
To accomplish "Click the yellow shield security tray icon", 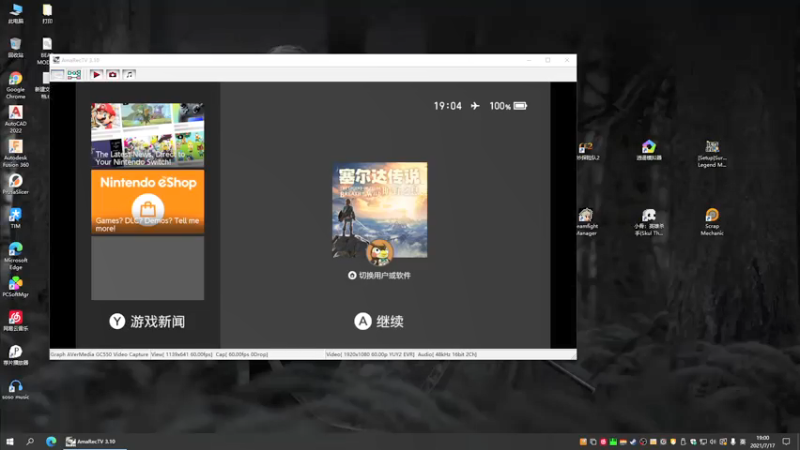I will [x=673, y=442].
